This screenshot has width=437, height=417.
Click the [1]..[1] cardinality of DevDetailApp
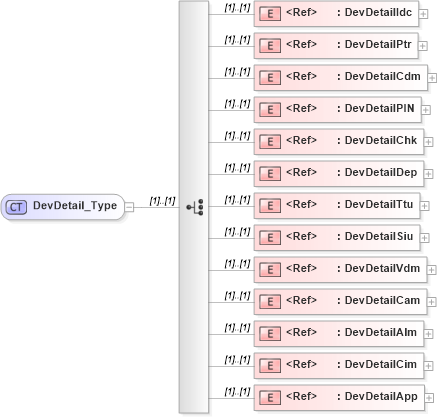pos(237,392)
